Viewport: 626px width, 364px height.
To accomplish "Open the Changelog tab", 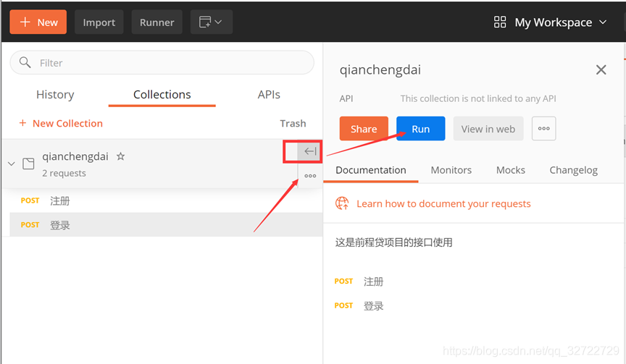I will click(x=574, y=170).
